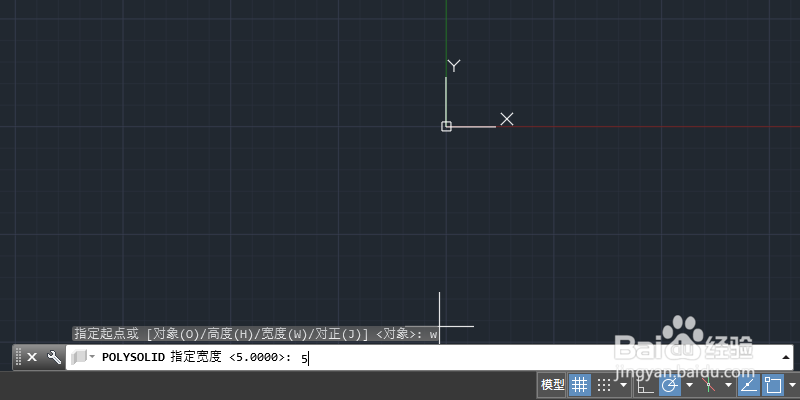The width and height of the screenshot is (800, 400).
Task: Click the 指定起点或 command history line
Action: coord(256,335)
